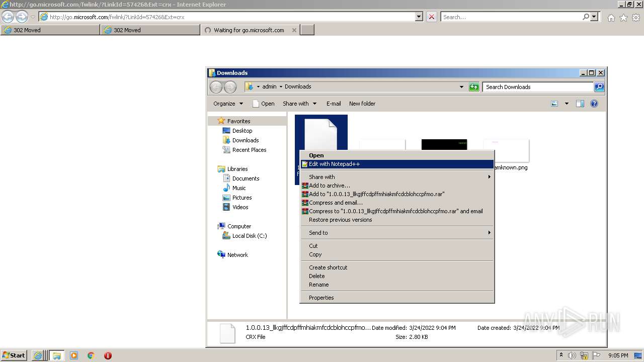This screenshot has width=644, height=362.
Task: Click Restore previous versions
Action: (397, 220)
